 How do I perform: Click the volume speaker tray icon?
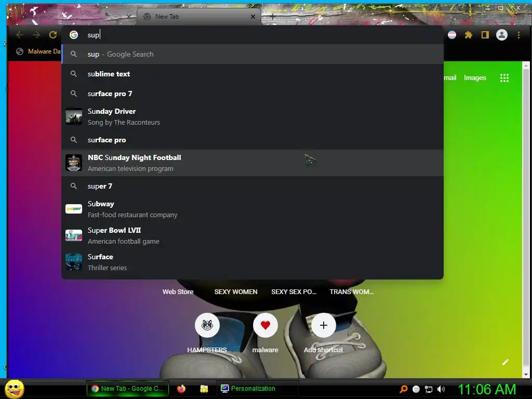click(x=441, y=389)
